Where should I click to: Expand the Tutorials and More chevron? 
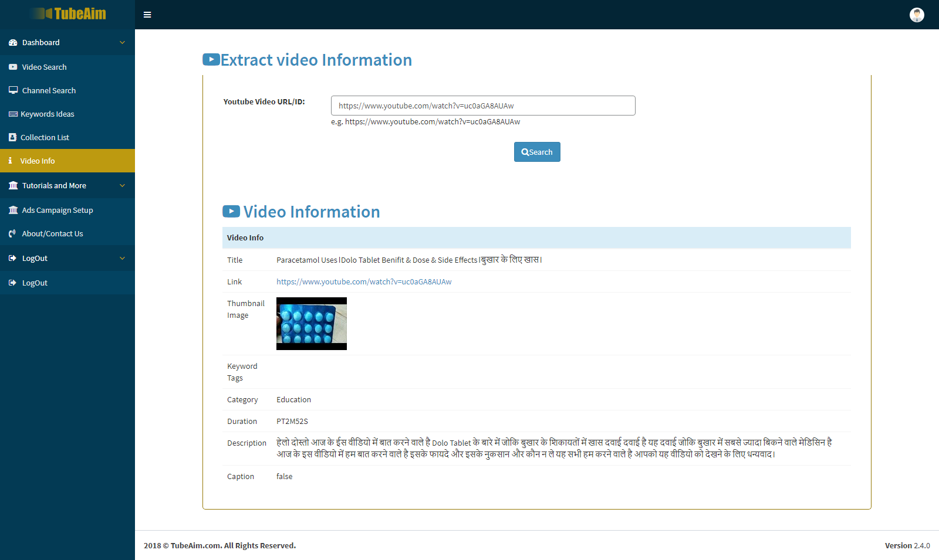[122, 185]
